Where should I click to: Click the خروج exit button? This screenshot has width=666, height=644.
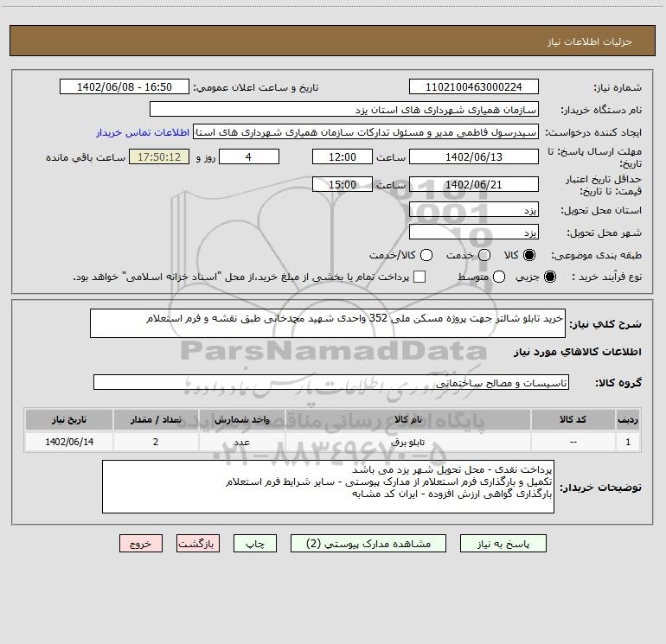click(141, 544)
